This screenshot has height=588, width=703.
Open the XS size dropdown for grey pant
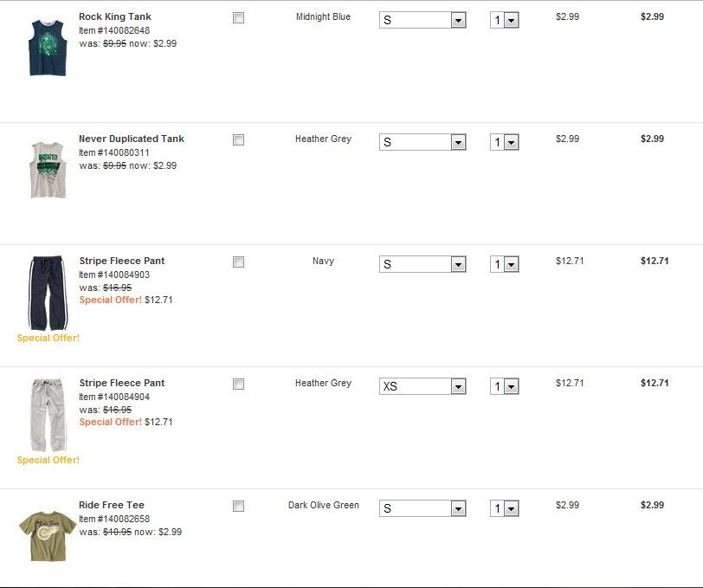click(x=422, y=386)
